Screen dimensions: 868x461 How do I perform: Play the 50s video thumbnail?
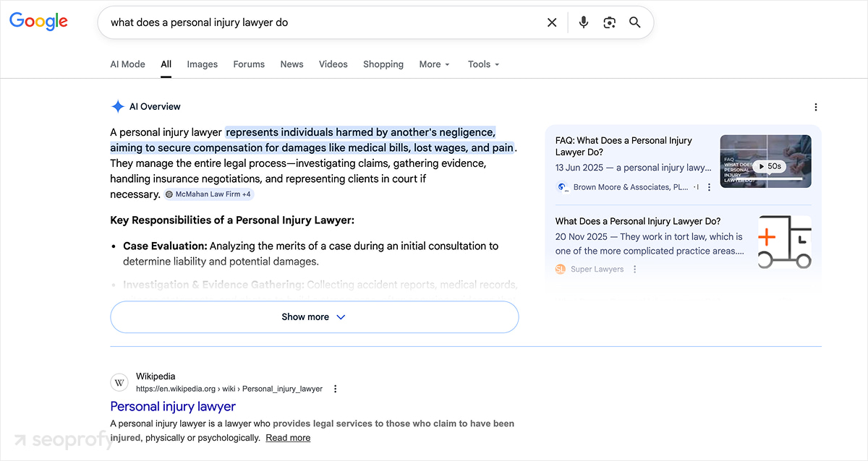point(765,161)
